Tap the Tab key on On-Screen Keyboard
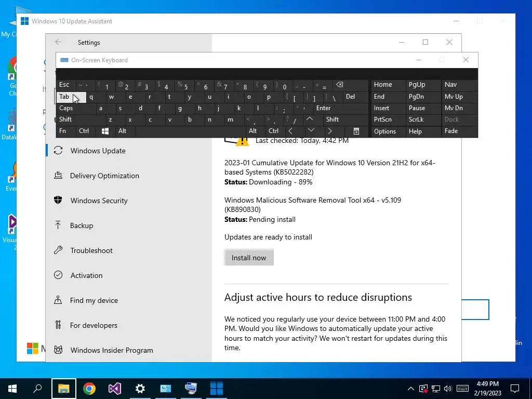Viewport: 532px width, 399px height. click(71, 97)
